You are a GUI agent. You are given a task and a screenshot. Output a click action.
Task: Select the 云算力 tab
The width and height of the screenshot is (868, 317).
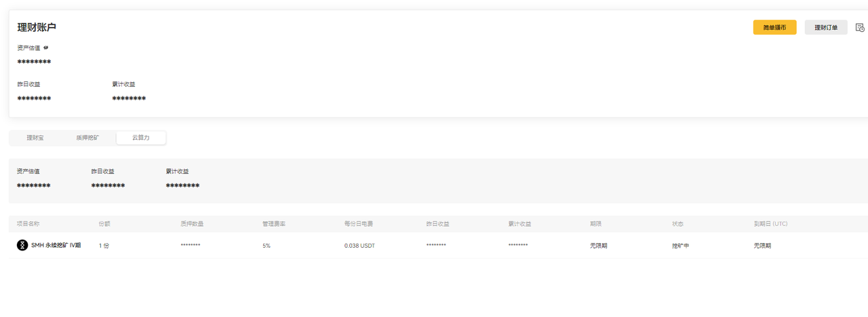coord(141,138)
